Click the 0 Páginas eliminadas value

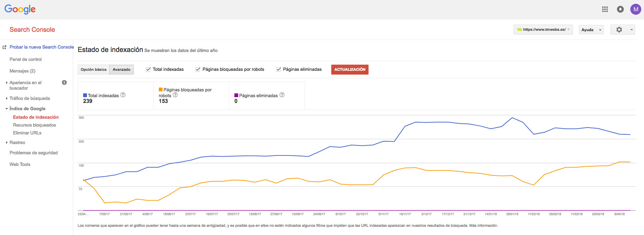pyautogui.click(x=236, y=101)
